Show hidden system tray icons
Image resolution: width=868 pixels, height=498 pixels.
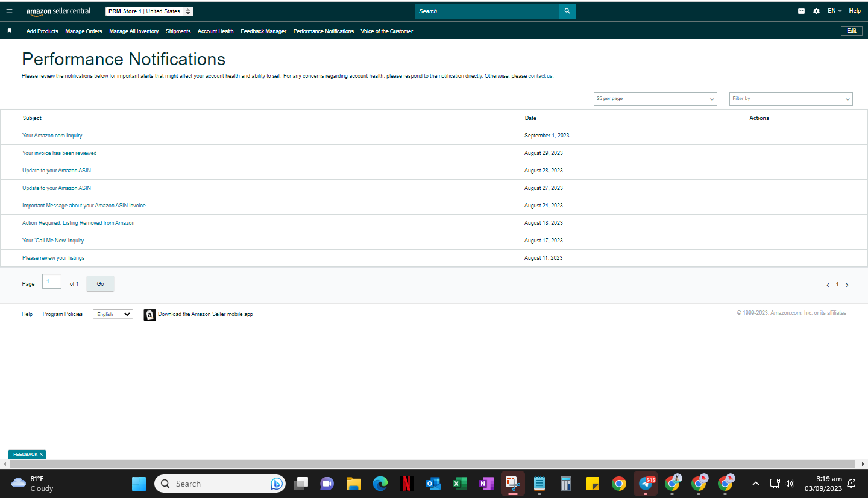coord(756,484)
